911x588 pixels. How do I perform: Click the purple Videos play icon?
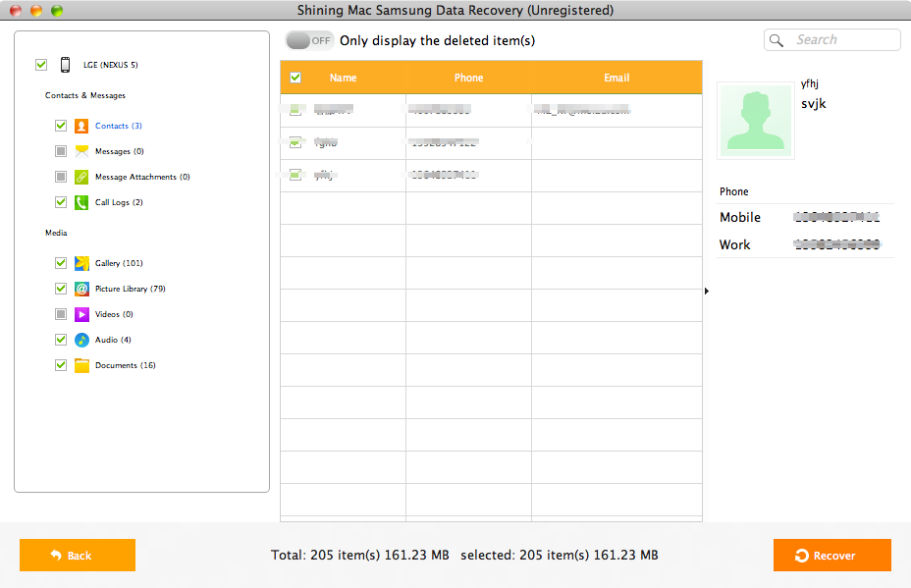(x=81, y=314)
